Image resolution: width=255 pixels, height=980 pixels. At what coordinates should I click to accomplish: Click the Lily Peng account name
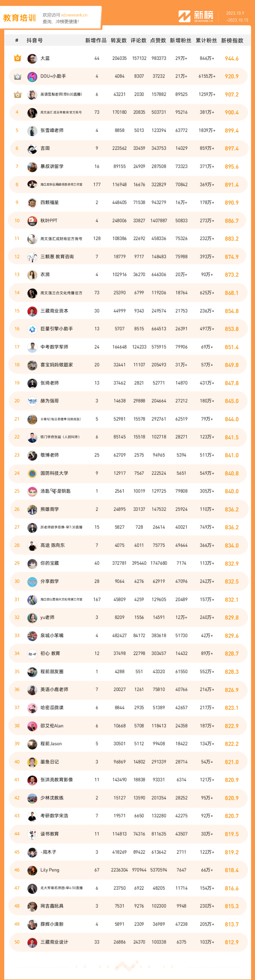coord(50,870)
